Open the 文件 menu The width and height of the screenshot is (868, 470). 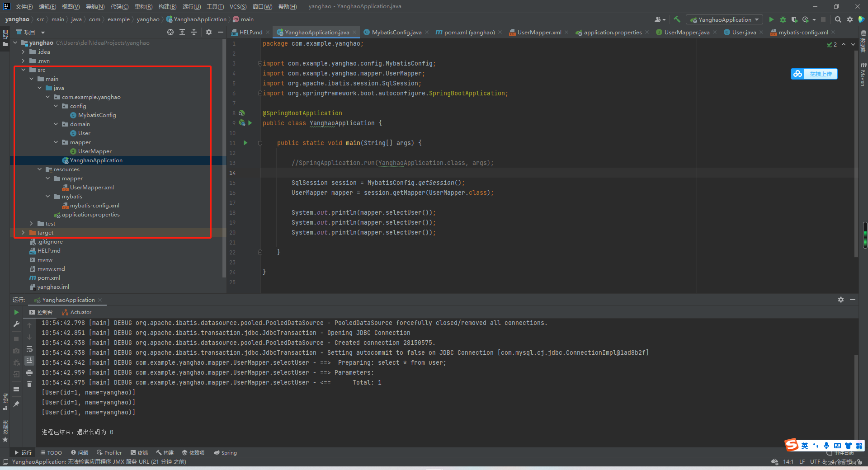[x=24, y=6]
